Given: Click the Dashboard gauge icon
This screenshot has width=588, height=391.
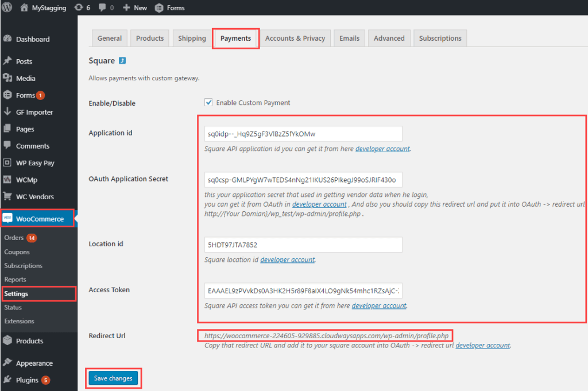Looking at the screenshot, I should pyautogui.click(x=7, y=38).
